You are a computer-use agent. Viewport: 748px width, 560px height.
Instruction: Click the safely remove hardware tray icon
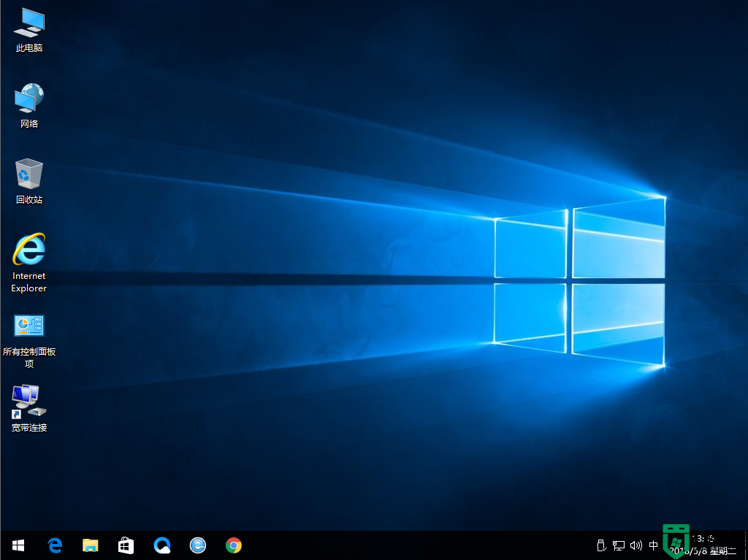(x=601, y=545)
